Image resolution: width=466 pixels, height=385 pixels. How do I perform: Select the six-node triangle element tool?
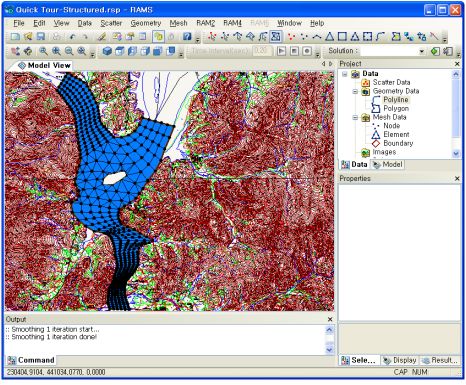pyautogui.click(x=355, y=37)
